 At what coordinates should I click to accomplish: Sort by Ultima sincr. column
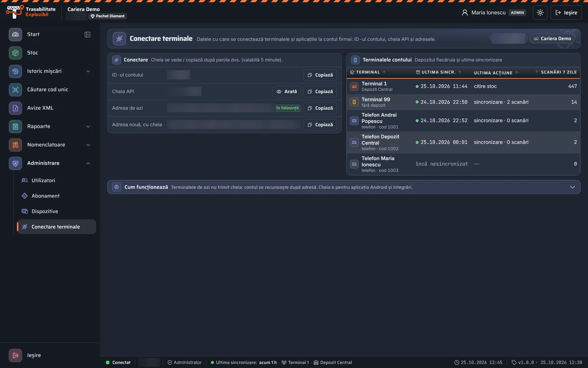click(438, 72)
